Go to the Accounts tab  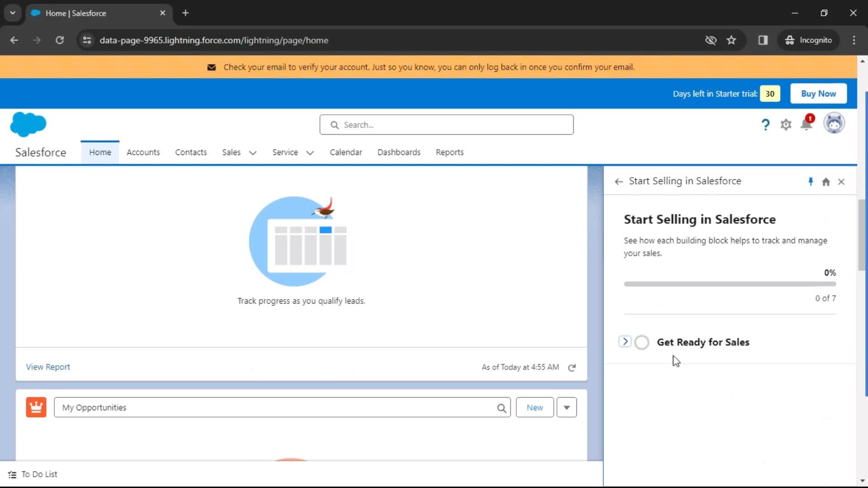click(x=143, y=153)
